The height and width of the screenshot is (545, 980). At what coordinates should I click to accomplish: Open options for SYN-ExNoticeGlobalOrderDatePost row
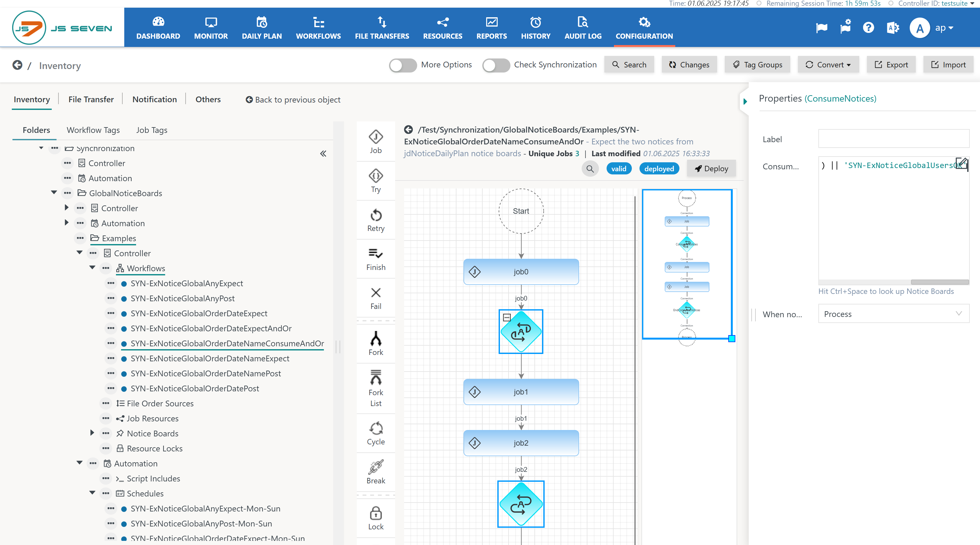click(x=110, y=388)
